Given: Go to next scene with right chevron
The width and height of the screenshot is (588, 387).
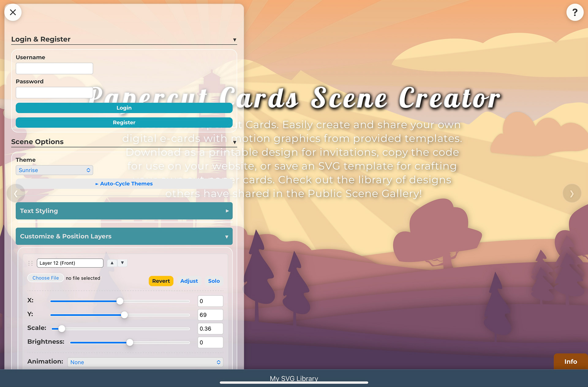Looking at the screenshot, I should (x=571, y=193).
